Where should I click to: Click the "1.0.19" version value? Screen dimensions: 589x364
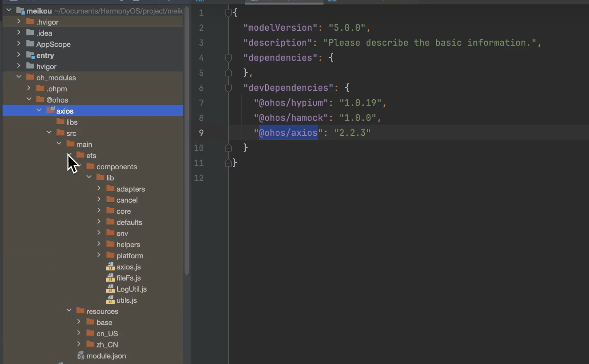pyautogui.click(x=360, y=103)
